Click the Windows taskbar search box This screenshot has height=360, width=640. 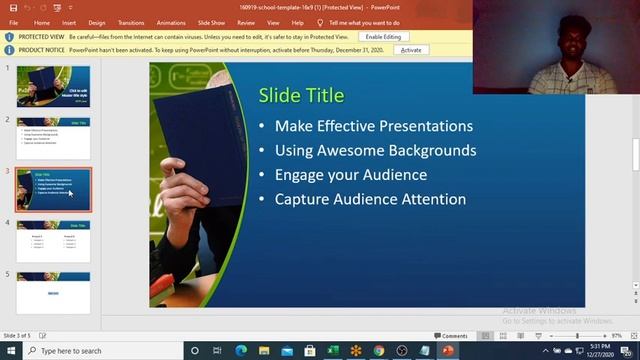pyautogui.click(x=103, y=351)
